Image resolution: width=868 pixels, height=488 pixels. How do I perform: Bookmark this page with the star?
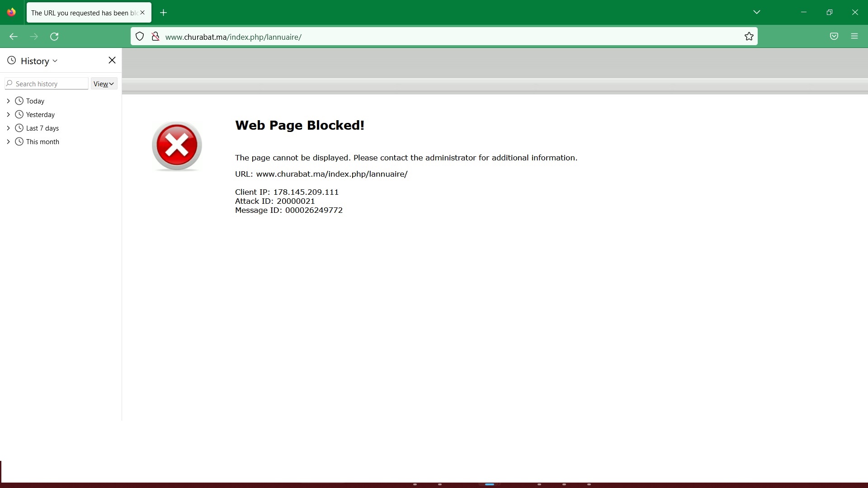[x=749, y=37]
